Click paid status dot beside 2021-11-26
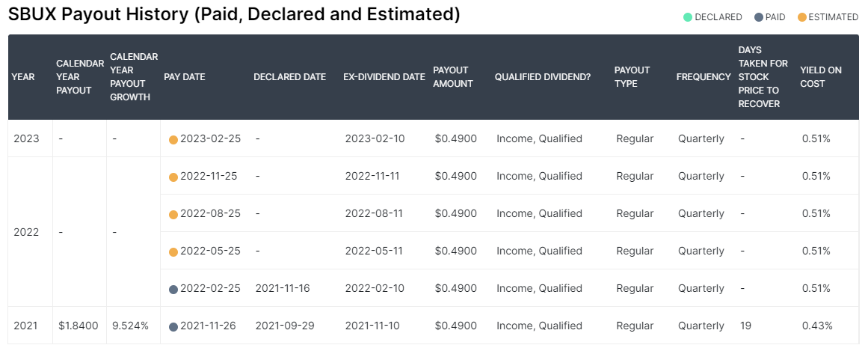 click(x=173, y=326)
